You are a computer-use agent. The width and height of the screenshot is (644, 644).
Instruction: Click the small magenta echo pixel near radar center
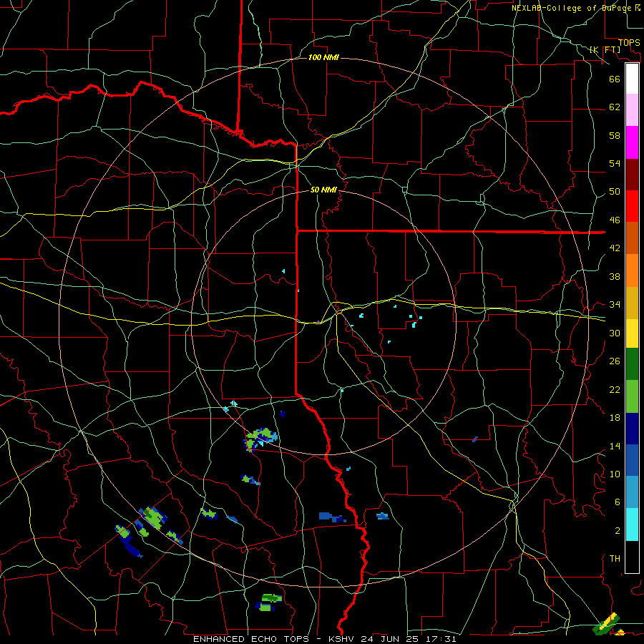[318, 321]
